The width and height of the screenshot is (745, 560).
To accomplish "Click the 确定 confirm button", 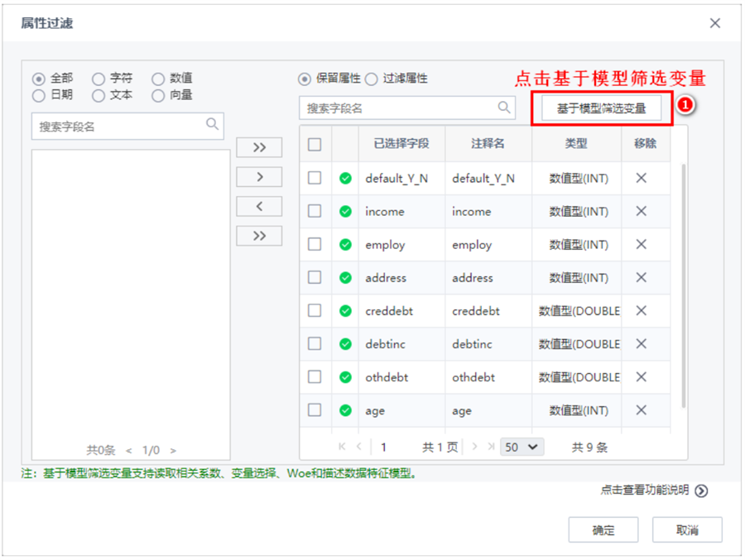I will pos(603,529).
